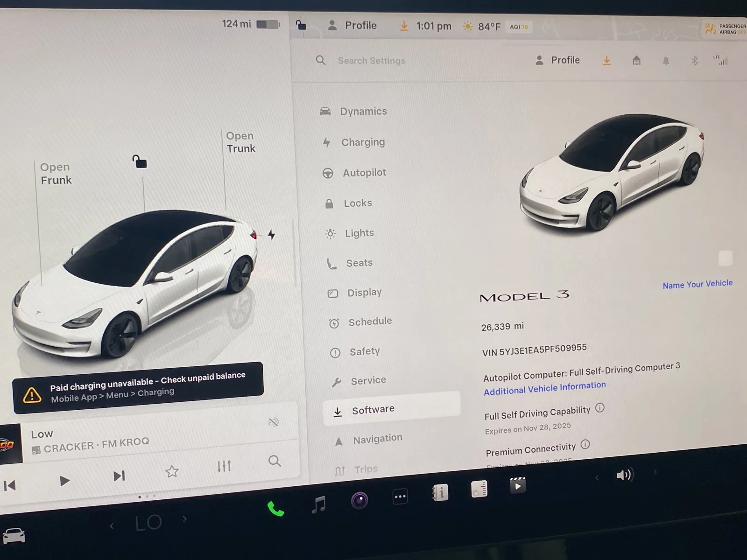Click the 26,339 mi odometer reading

click(502, 326)
